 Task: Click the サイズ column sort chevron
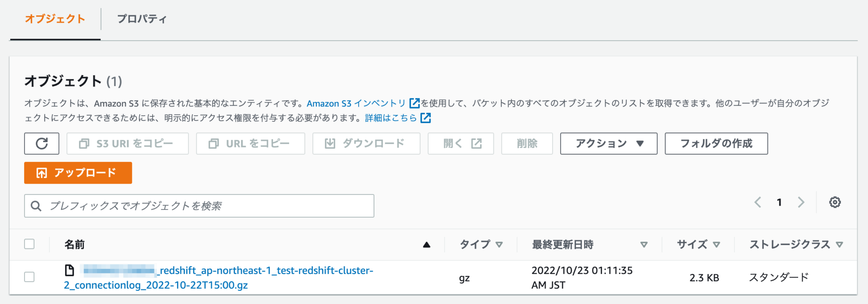(717, 244)
